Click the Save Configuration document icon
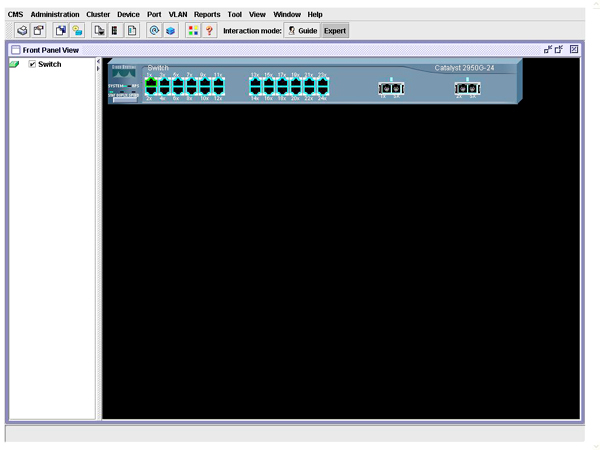This screenshot has height=450, width=600. [61, 30]
